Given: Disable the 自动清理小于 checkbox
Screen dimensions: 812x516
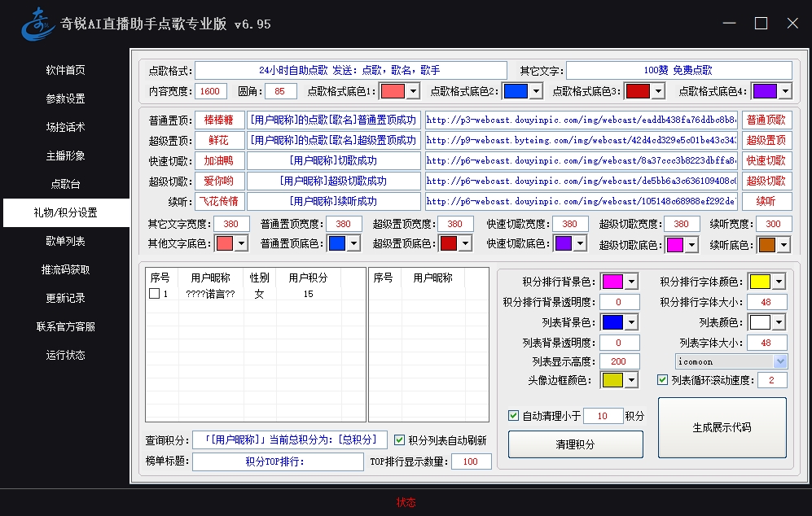Looking at the screenshot, I should click(x=513, y=416).
